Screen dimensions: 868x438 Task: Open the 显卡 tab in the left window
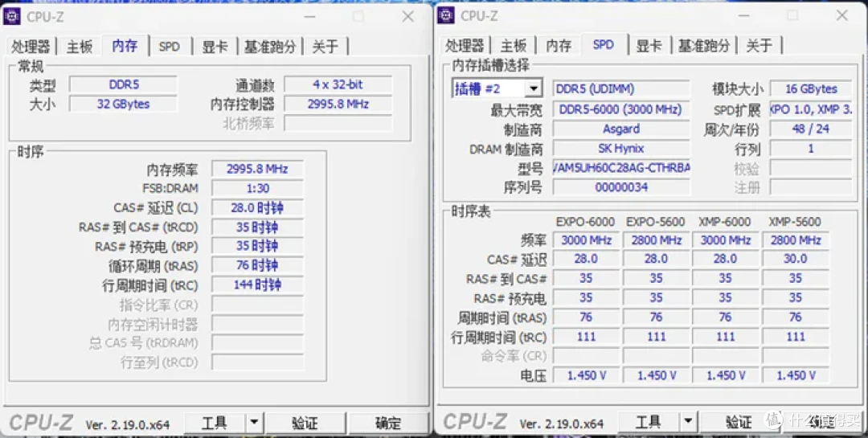(x=215, y=47)
